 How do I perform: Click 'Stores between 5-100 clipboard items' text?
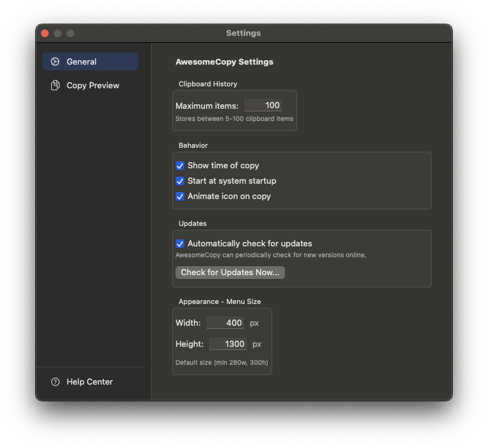(234, 118)
